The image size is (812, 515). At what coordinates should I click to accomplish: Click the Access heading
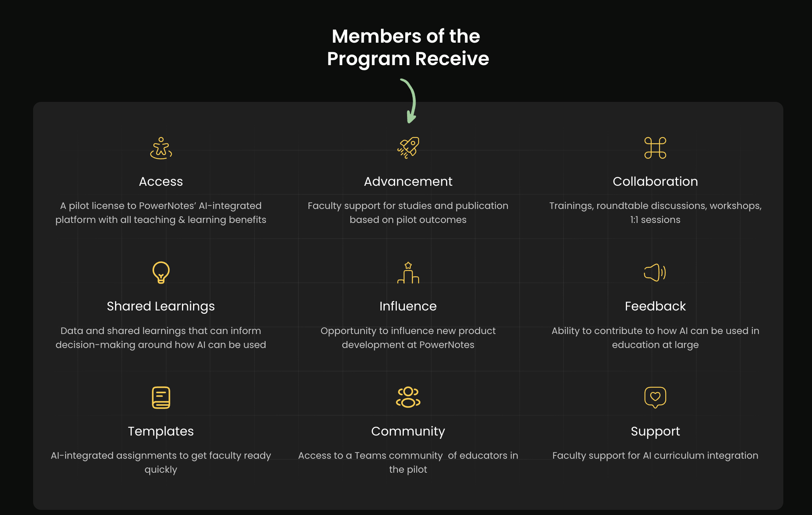point(161,182)
